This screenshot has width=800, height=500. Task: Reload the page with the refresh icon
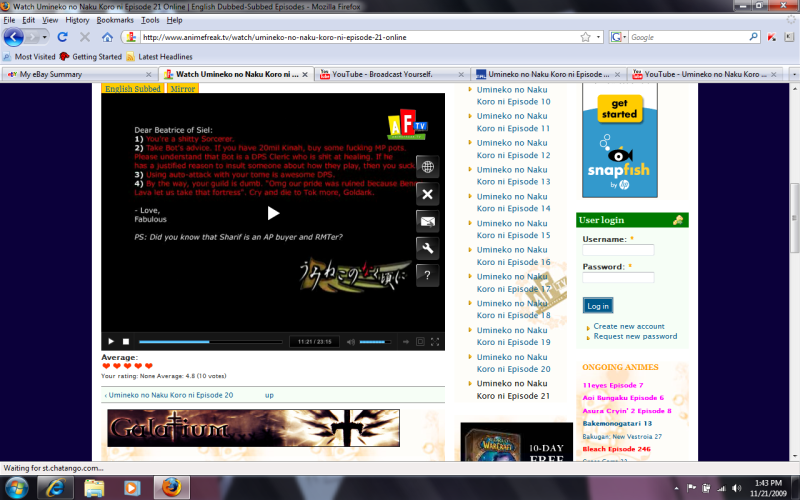[x=62, y=37]
